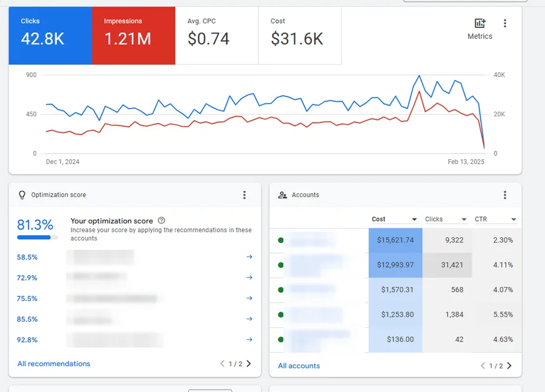Click the people icon beside Accounts
Image resolution: width=545 pixels, height=392 pixels.
tap(283, 194)
